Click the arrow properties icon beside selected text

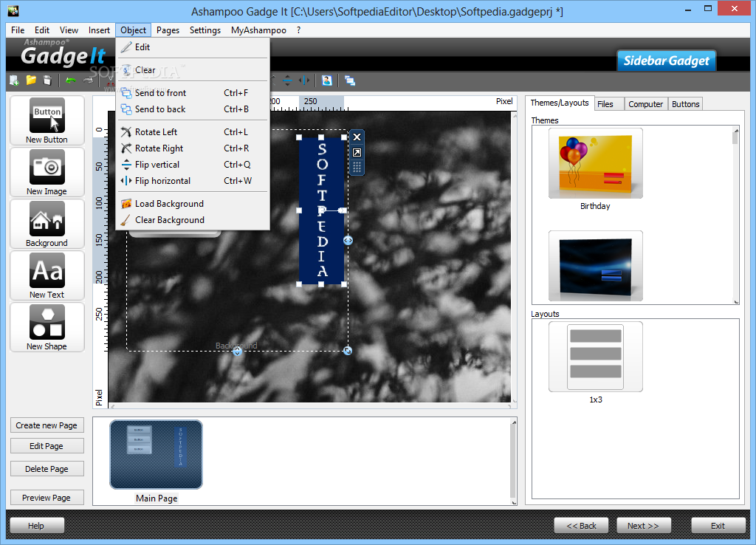tap(357, 153)
